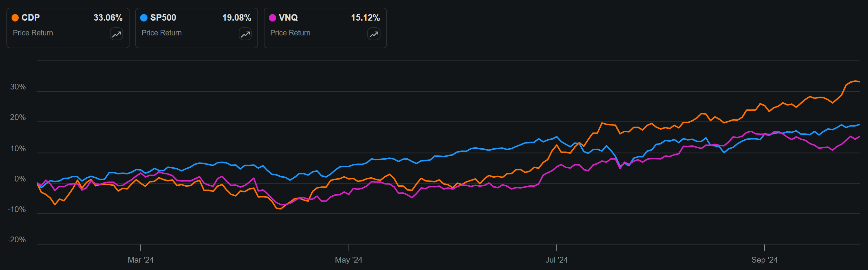Image resolution: width=868 pixels, height=270 pixels.
Task: Click the Mar '24 axis label
Action: coord(140,260)
